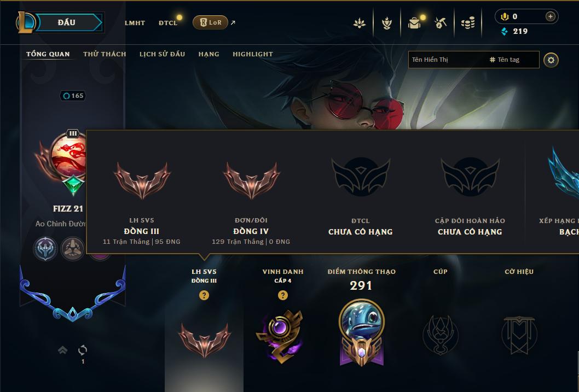The image size is (579, 392).
Task: Expand the level-up chevron icon below banner
Action: (x=63, y=350)
